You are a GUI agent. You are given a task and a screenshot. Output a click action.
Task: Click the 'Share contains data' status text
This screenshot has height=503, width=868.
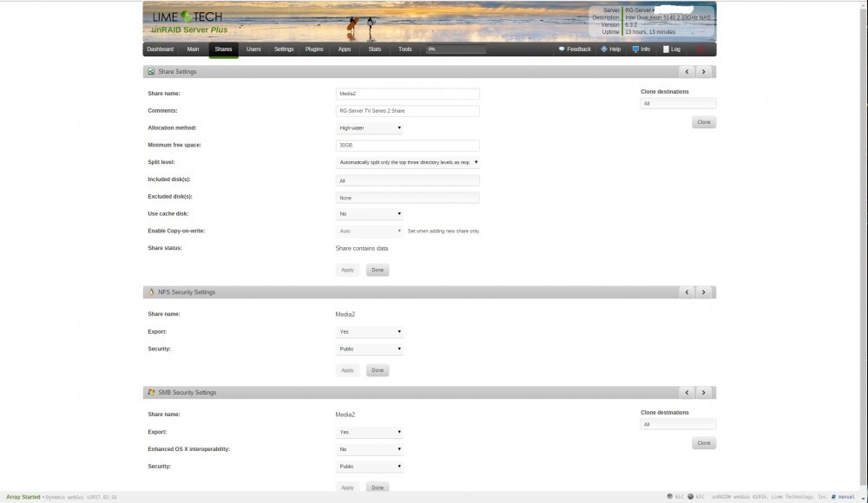click(361, 248)
